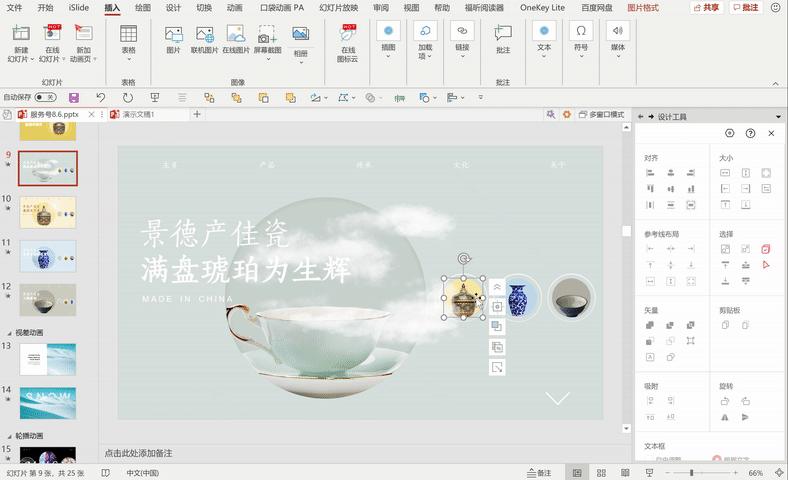Open target settings icon in design tools pane

[x=730, y=133]
